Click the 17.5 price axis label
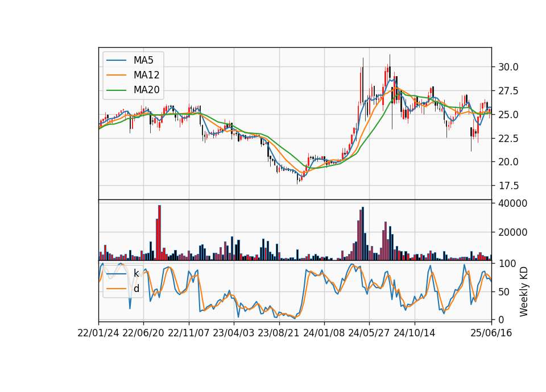The width and height of the screenshot is (546, 392). click(x=508, y=186)
